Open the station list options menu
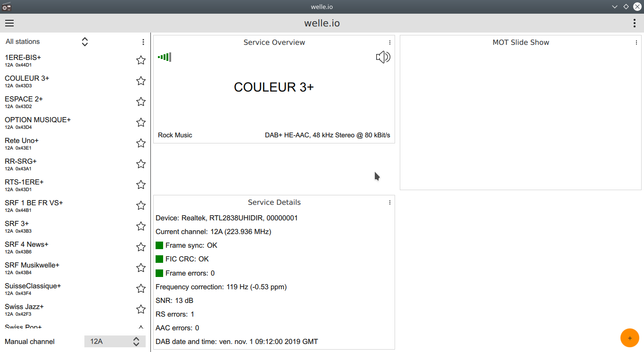The width and height of the screenshot is (644, 352). coord(143,42)
